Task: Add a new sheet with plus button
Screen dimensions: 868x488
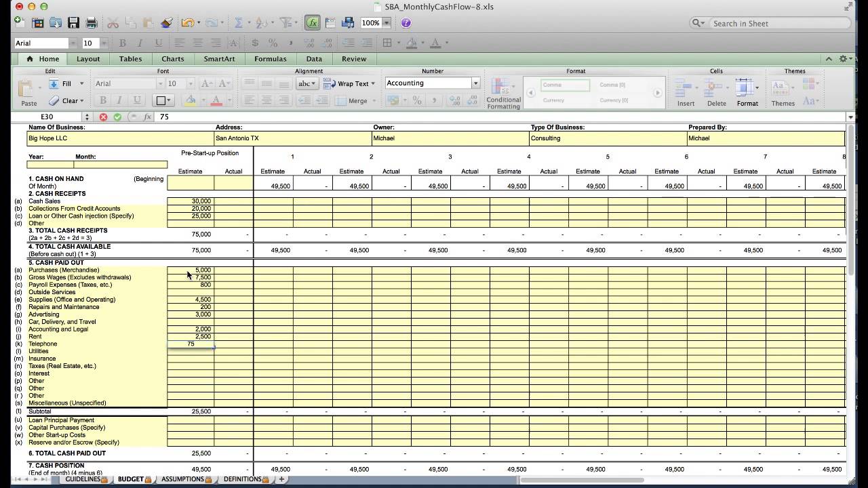Action: tap(281, 479)
